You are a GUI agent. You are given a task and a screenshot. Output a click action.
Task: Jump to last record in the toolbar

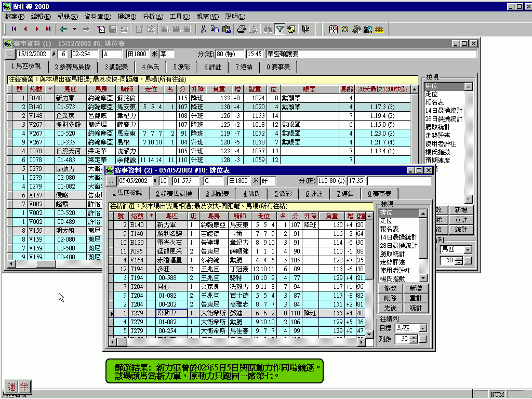(48, 29)
